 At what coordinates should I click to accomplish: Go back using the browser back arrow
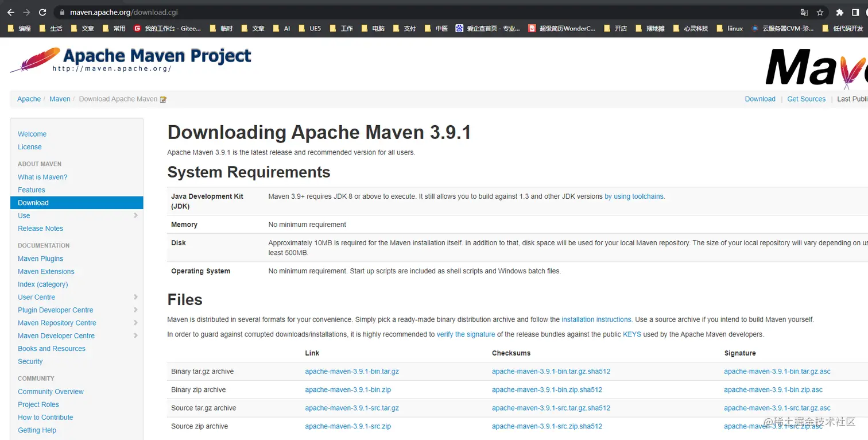(10, 12)
